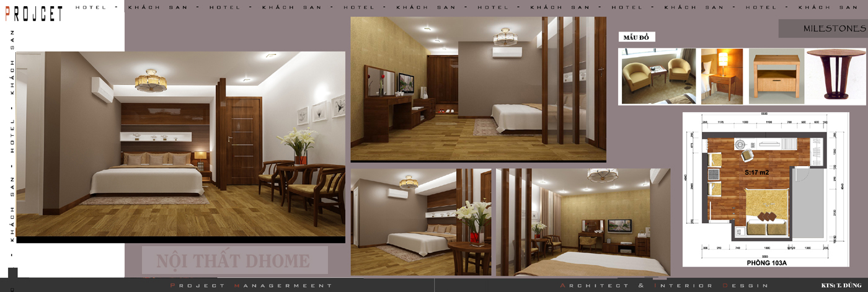
Task: Open the two yellow armchairs thumbnail
Action: [x=658, y=76]
